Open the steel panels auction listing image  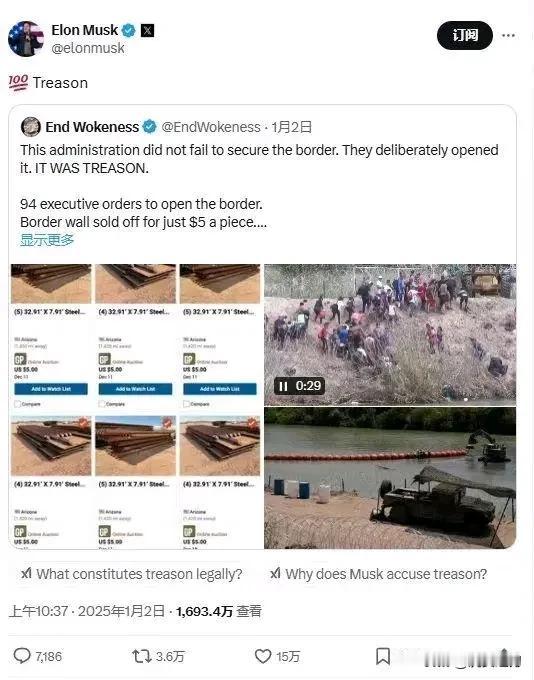click(135, 406)
